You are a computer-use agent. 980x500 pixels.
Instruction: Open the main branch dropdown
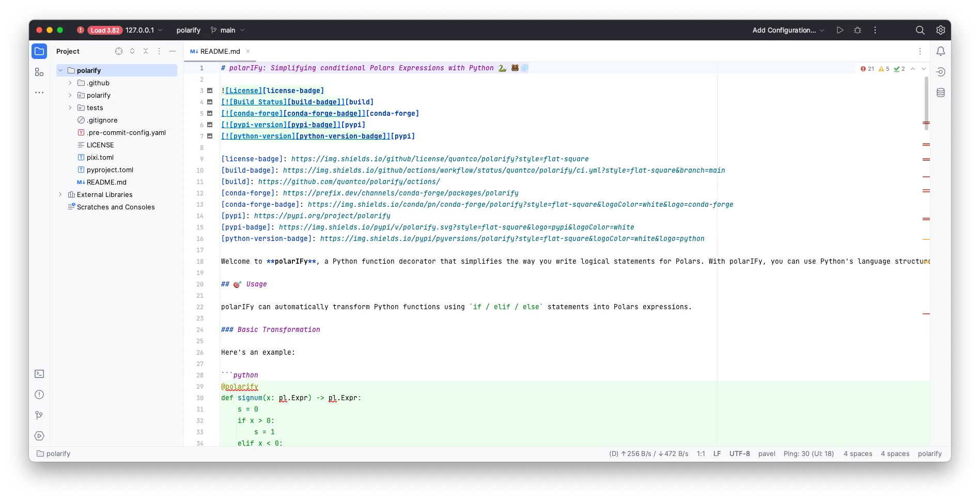click(x=228, y=30)
